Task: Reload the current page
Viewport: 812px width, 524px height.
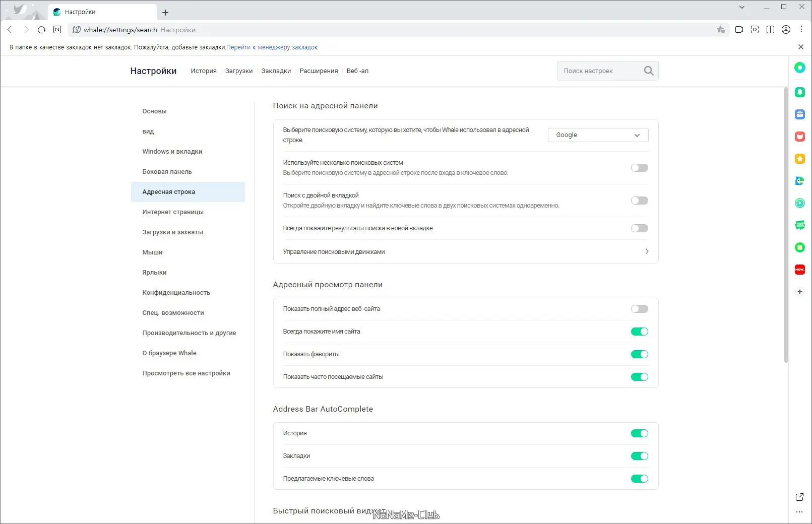Action: click(42, 30)
